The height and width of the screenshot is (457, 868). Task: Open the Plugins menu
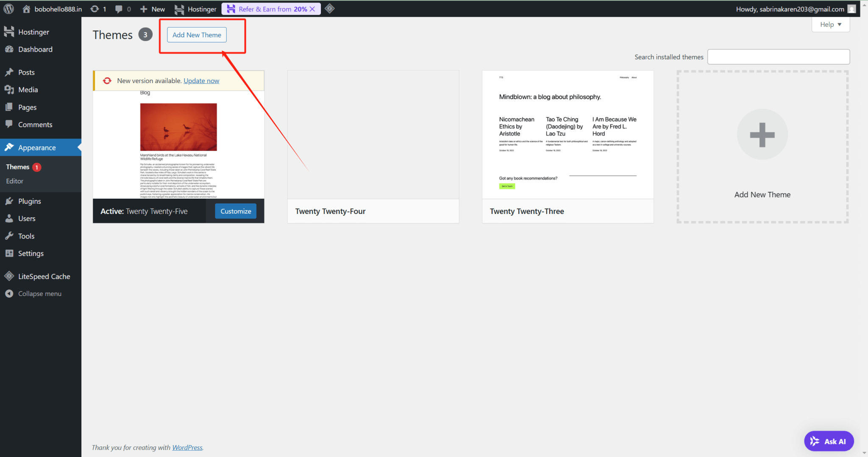[29, 201]
